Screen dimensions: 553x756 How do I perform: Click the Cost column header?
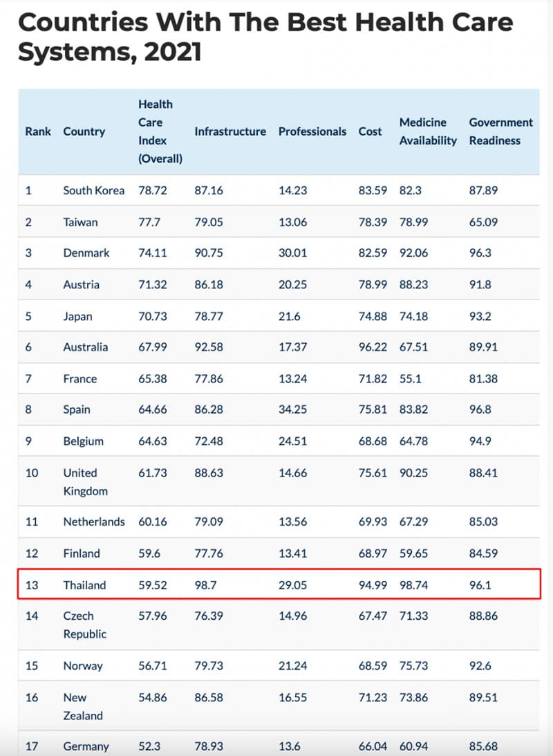pos(370,131)
